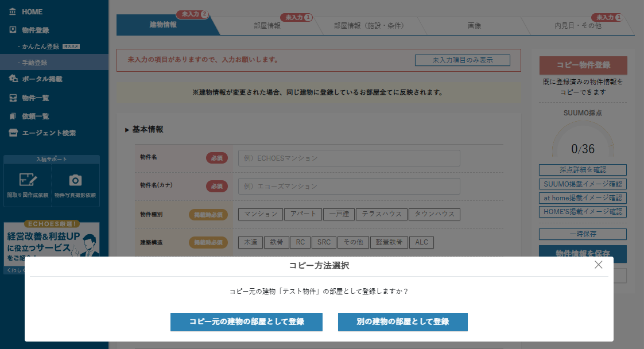Select 木造 building structure option
The width and height of the screenshot is (644, 349).
250,242
